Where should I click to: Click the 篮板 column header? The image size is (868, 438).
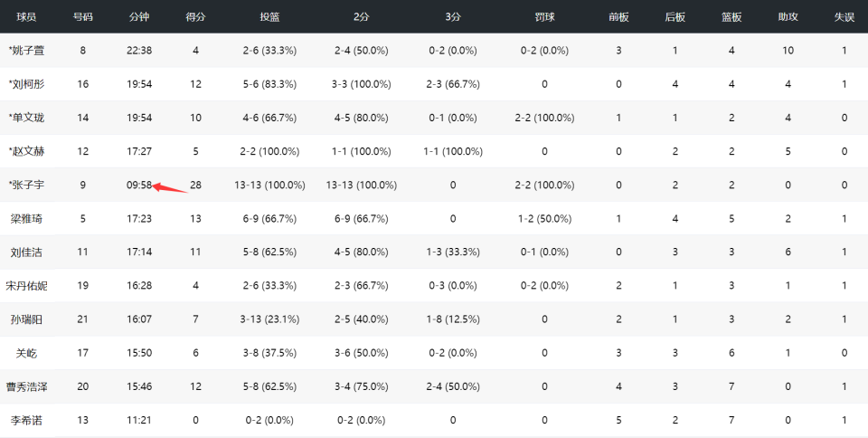click(731, 17)
